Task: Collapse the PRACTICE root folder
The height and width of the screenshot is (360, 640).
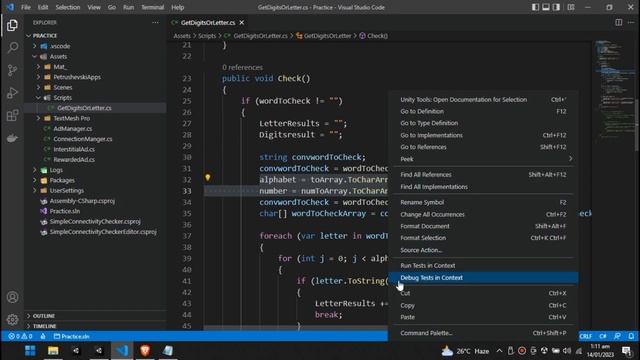Action: (29, 36)
